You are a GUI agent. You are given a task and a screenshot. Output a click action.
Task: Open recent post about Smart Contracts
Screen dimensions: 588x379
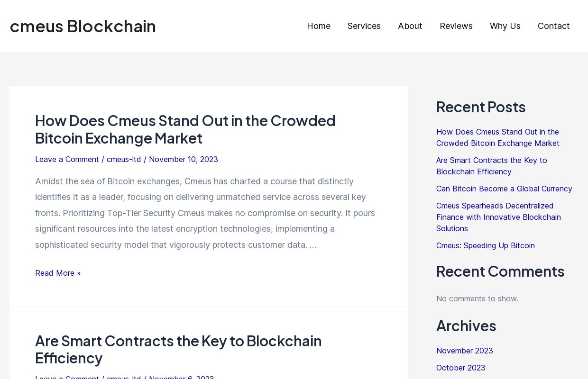[491, 166]
